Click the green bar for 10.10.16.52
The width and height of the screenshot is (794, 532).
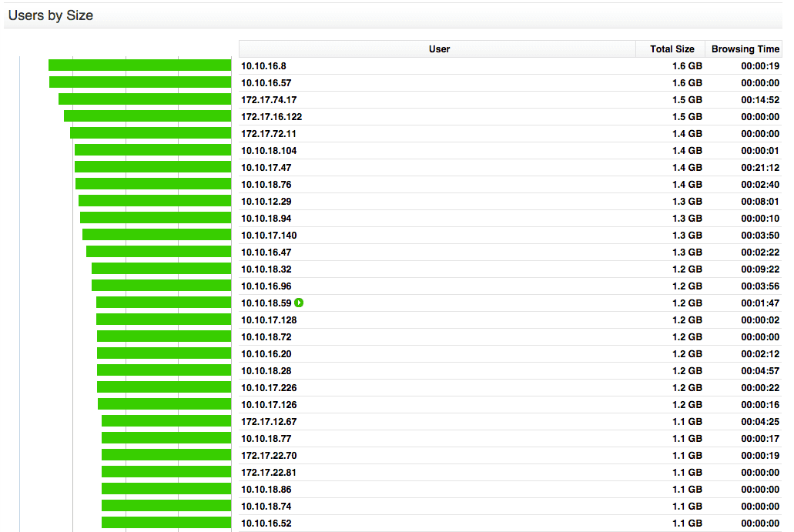point(166,523)
